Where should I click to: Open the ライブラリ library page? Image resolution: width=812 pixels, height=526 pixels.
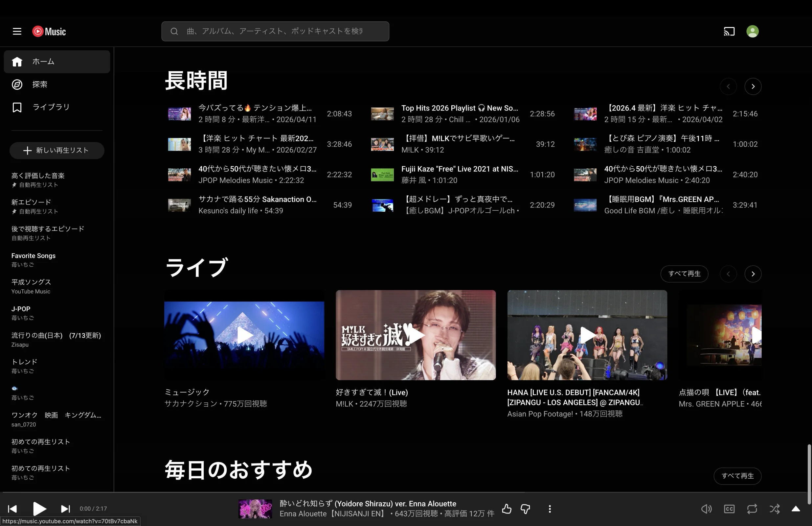tap(57, 107)
